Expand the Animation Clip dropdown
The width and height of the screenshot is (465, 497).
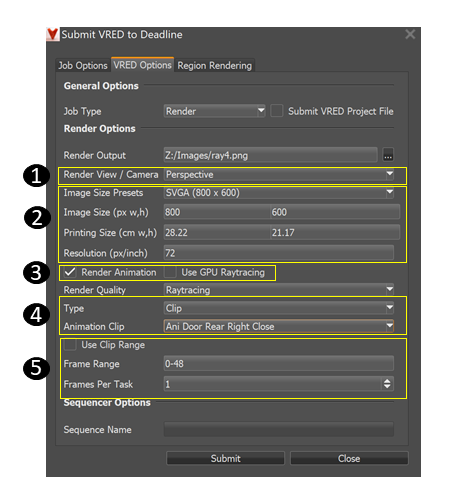pyautogui.click(x=279, y=326)
